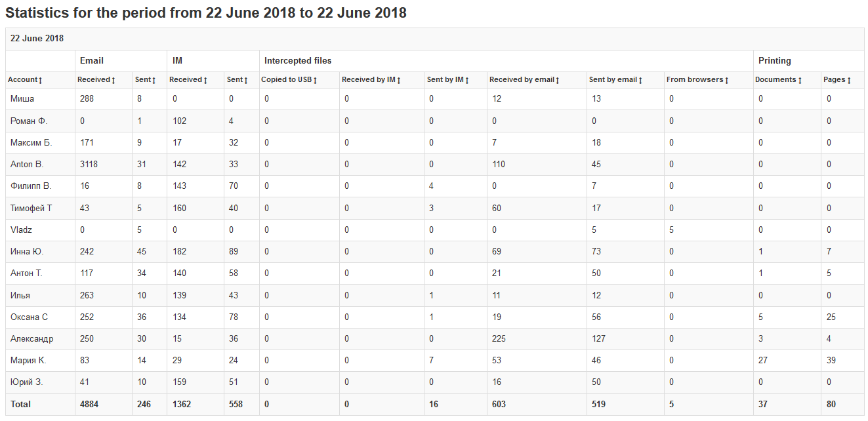Click sort arrow beside Sent by IM

point(467,80)
